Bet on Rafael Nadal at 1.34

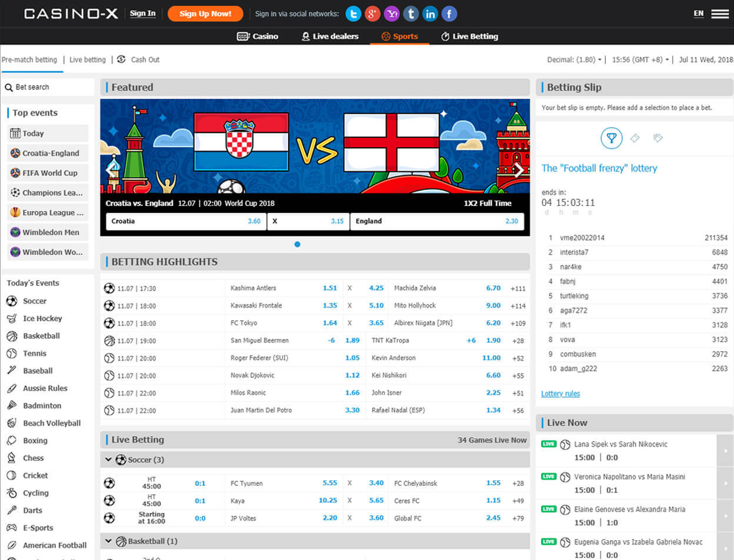coord(493,410)
